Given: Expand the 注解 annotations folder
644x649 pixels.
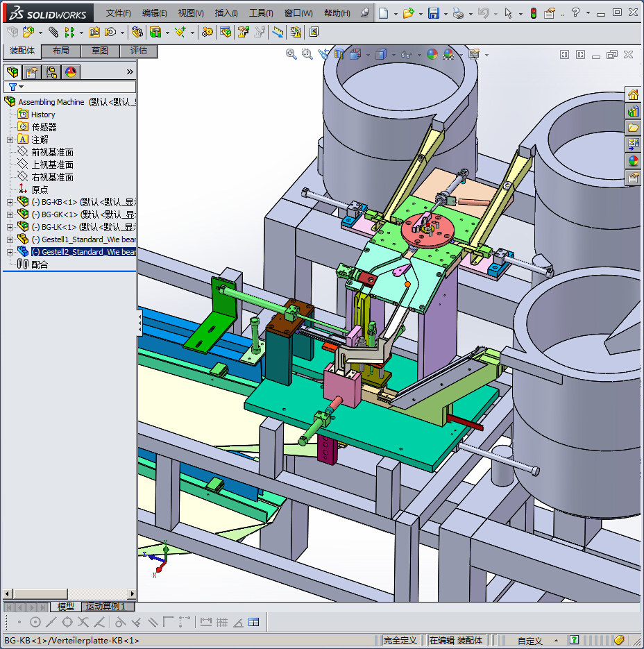Looking at the screenshot, I should pos(10,140).
